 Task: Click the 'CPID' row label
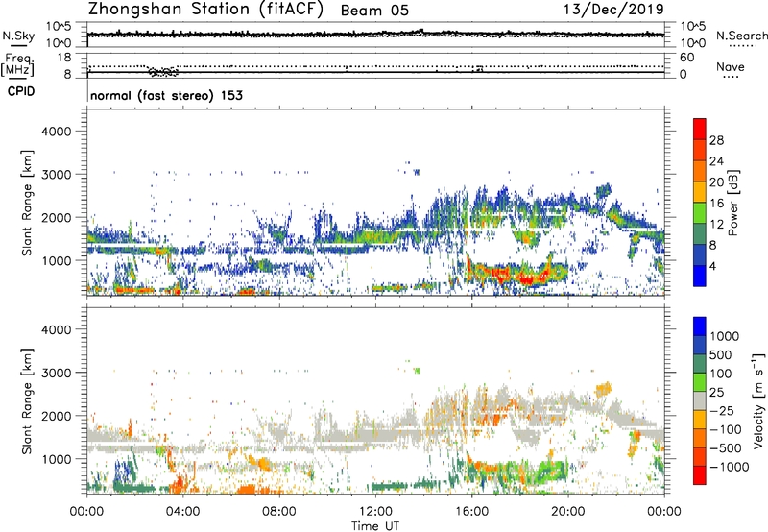[x=21, y=91]
